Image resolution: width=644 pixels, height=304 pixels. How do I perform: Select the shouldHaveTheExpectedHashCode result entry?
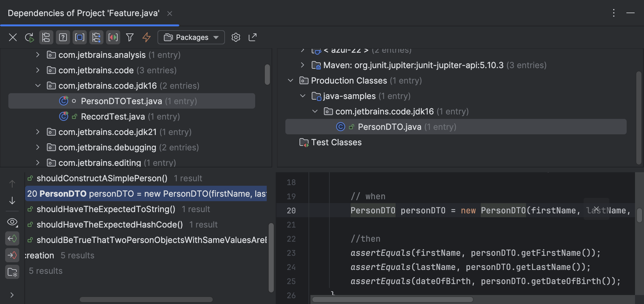click(x=110, y=224)
